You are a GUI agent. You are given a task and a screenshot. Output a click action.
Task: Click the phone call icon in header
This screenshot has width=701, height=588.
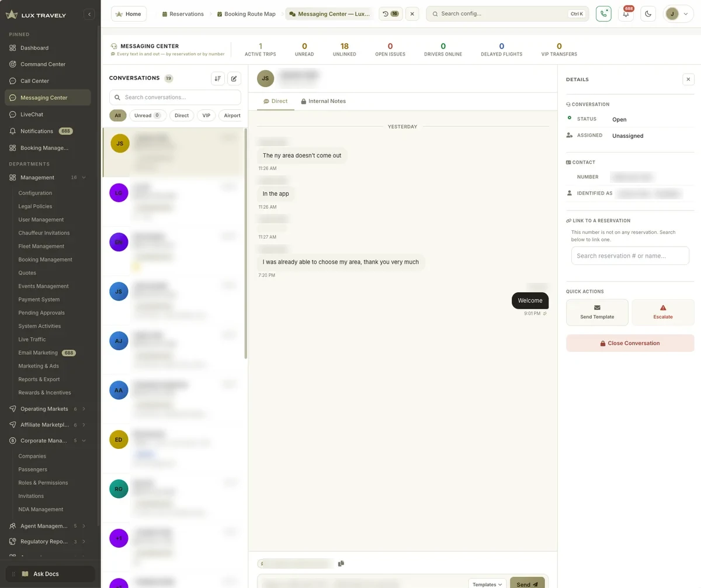tap(603, 13)
